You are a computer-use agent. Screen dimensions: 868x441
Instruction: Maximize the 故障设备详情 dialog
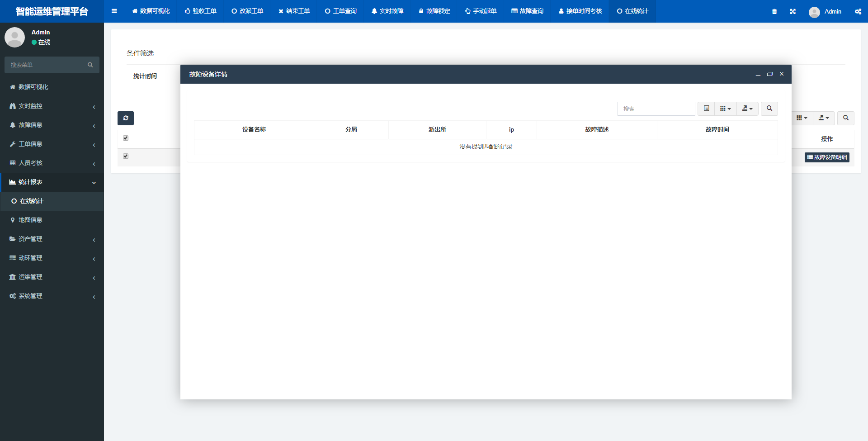pos(770,74)
